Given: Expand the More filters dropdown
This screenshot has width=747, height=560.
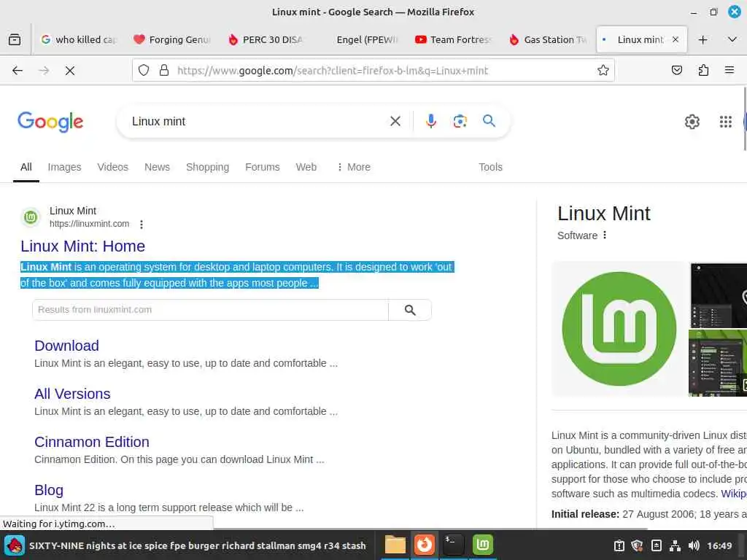Looking at the screenshot, I should point(354,167).
